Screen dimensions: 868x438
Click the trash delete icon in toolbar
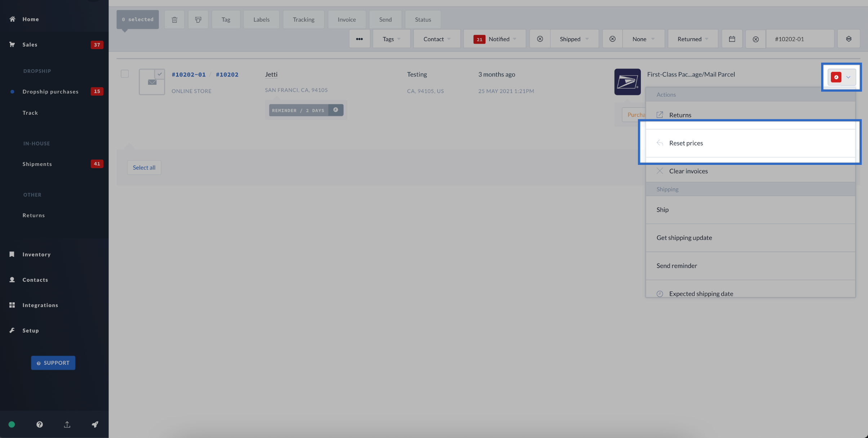pos(174,19)
